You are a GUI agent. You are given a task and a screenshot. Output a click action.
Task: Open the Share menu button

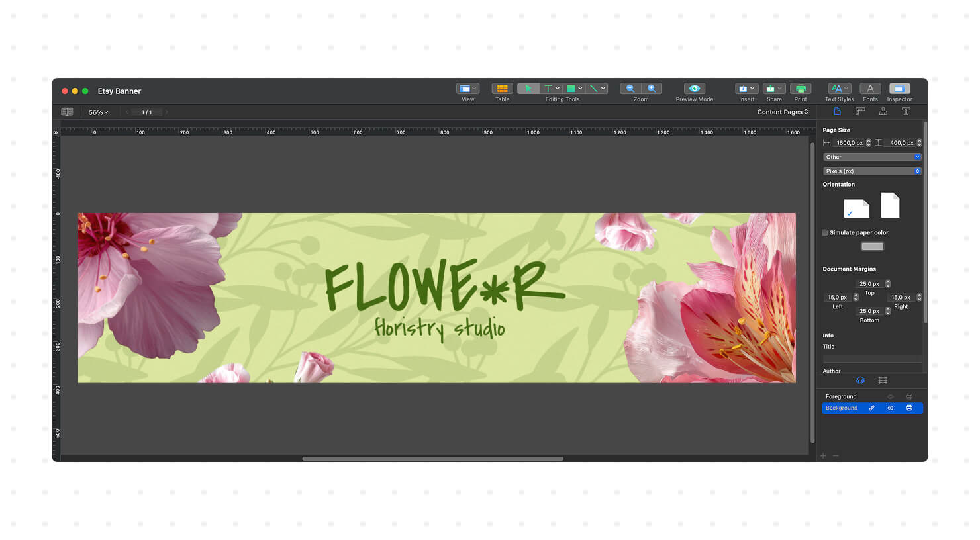[774, 89]
